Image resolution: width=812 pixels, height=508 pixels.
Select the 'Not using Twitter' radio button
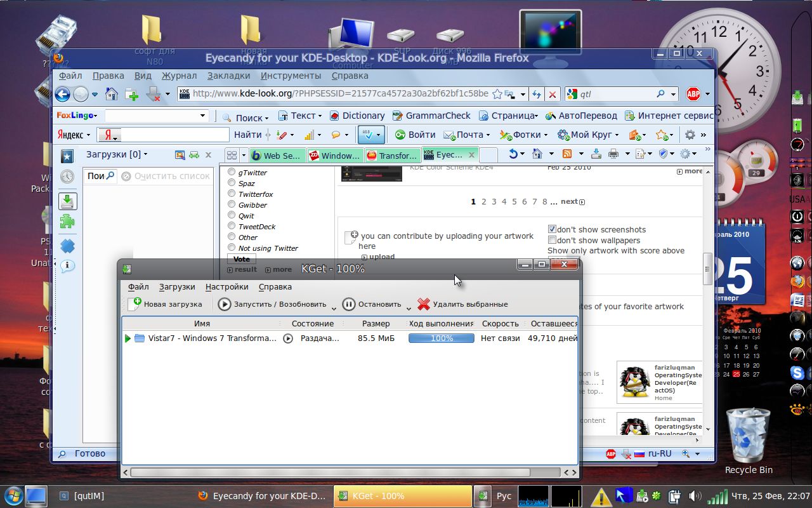pos(232,248)
